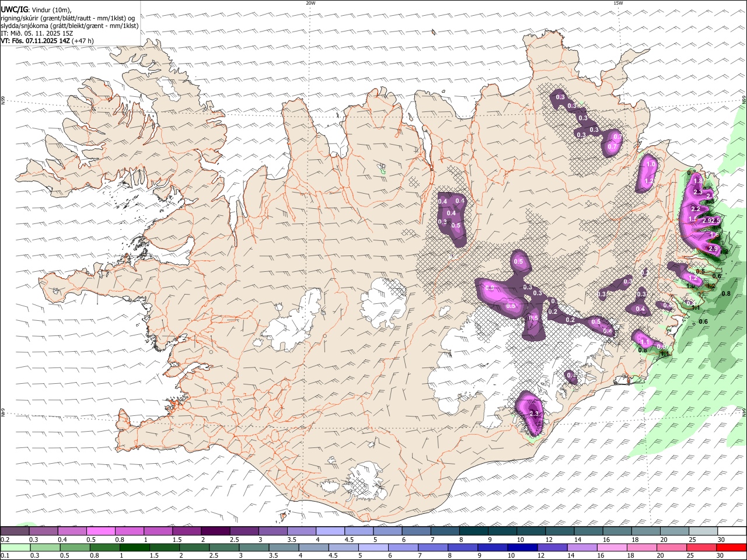Click the 'VT: Fös. 07.11.2025 14Z (+47 h)' line
The width and height of the screenshot is (747, 560).
(x=47, y=41)
